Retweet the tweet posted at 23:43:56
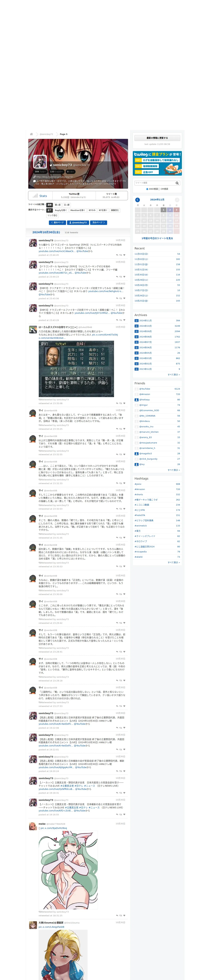The width and height of the screenshot is (210, 980). click(x=121, y=298)
